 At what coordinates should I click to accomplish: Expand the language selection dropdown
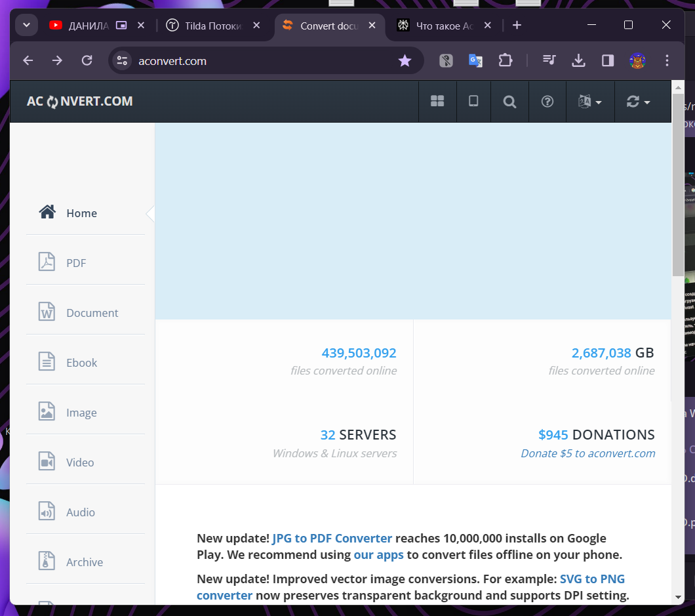590,102
